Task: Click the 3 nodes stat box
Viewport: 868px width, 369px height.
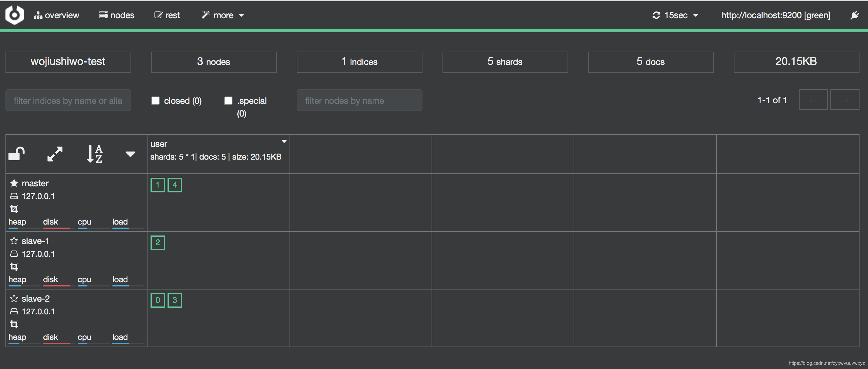Action: pyautogui.click(x=214, y=62)
